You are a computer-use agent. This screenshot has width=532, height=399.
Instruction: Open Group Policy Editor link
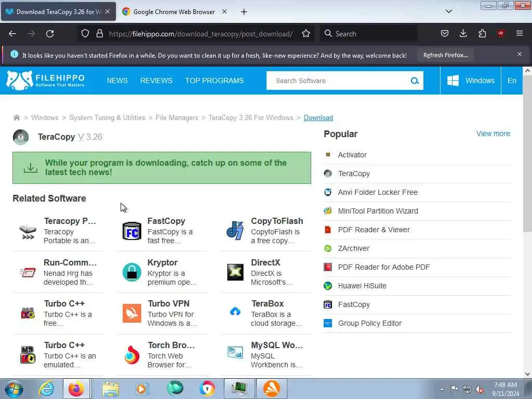pyautogui.click(x=370, y=323)
